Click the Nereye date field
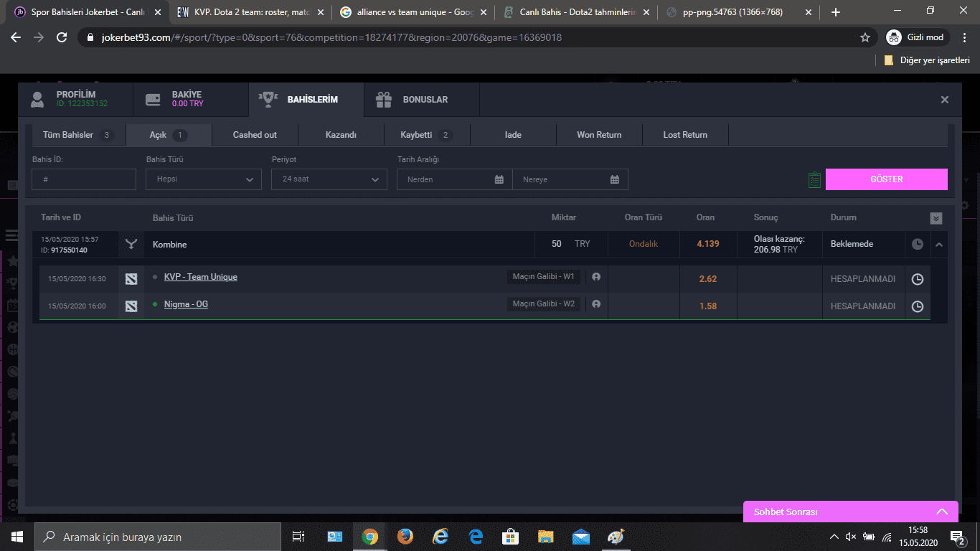Viewport: 980px width, 551px height. (570, 179)
